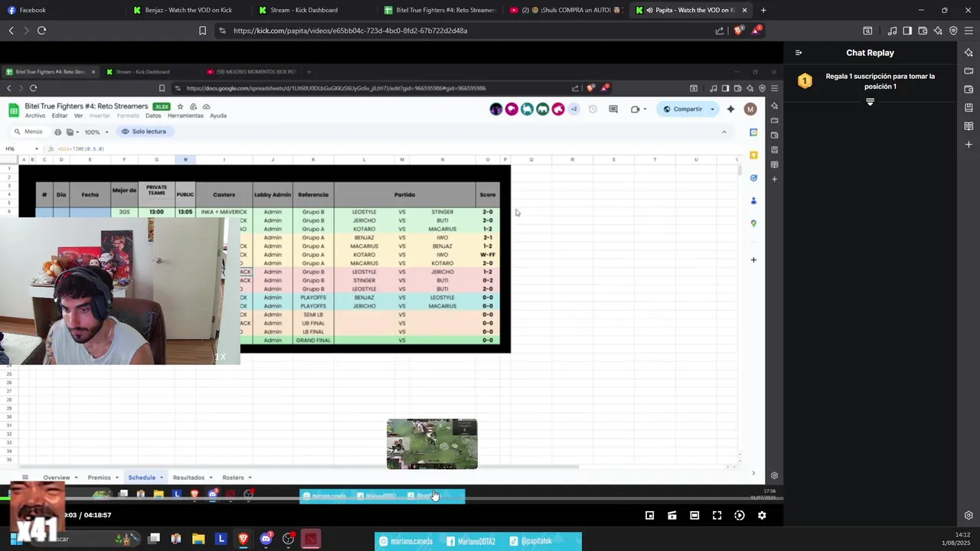Click the Compartir button in Sheets
The image size is (980, 551).
pyautogui.click(x=683, y=109)
